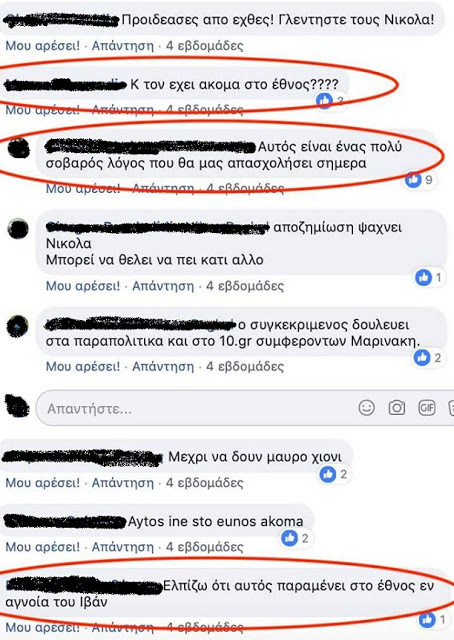This screenshot has height=640, width=454.
Task: View likes on 'Μεχρι να δουν μαυρο χιονι' comment
Action: pos(327,474)
